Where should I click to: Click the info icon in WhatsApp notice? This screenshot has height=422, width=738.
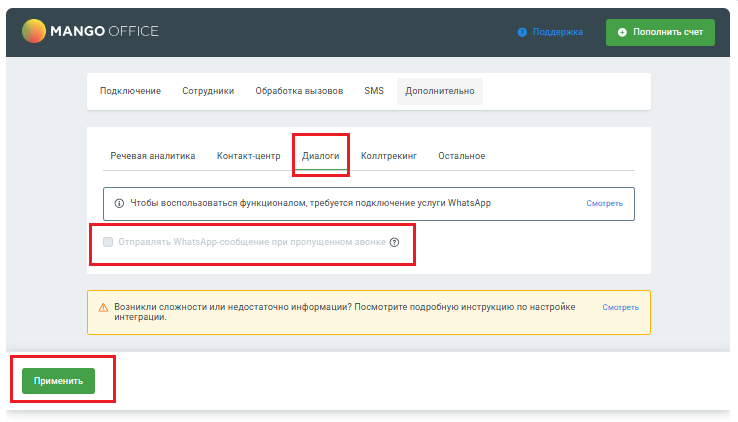click(119, 203)
